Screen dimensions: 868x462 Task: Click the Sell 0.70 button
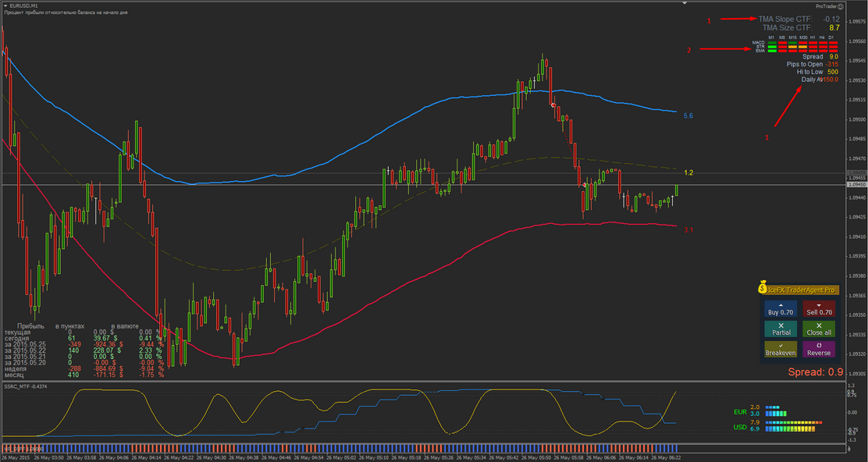819,309
